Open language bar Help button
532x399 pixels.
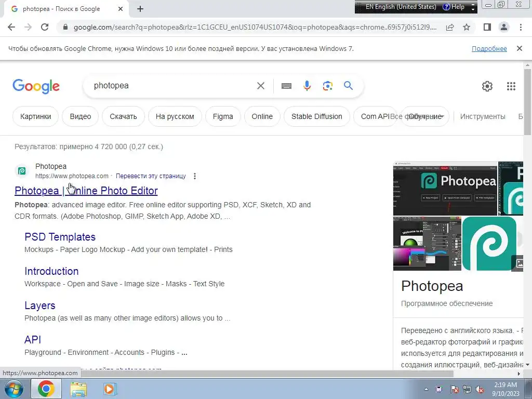(454, 7)
